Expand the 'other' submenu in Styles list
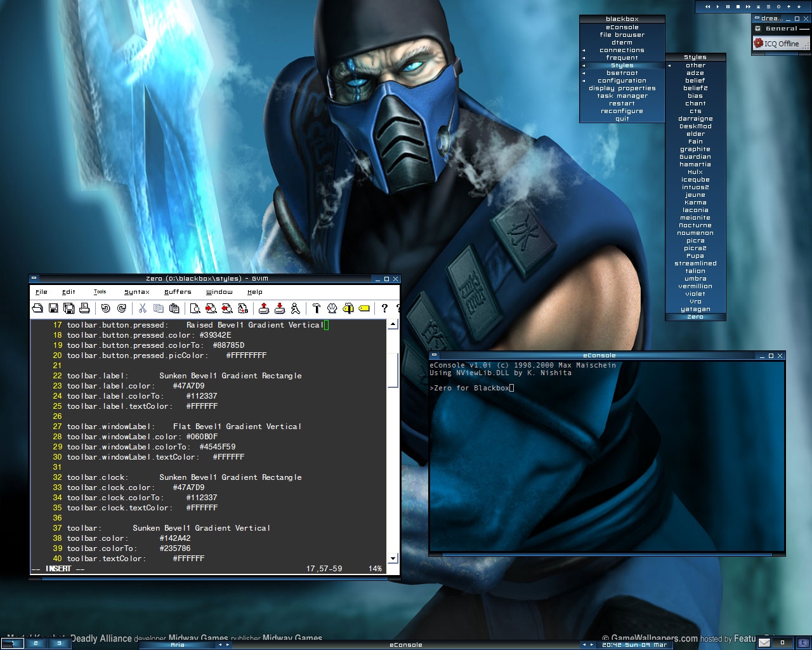Viewport: 812px width, 650px height. click(x=695, y=65)
